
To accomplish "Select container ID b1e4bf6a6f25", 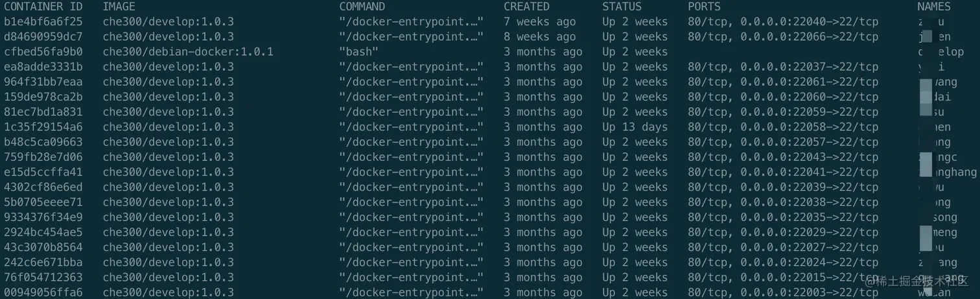I will (x=43, y=21).
